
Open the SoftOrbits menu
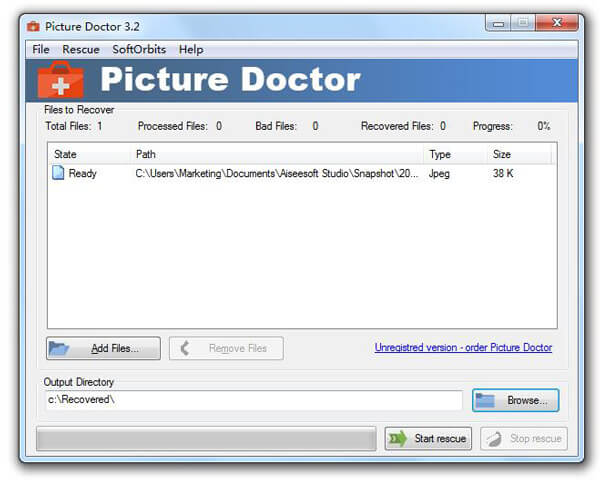tap(139, 49)
